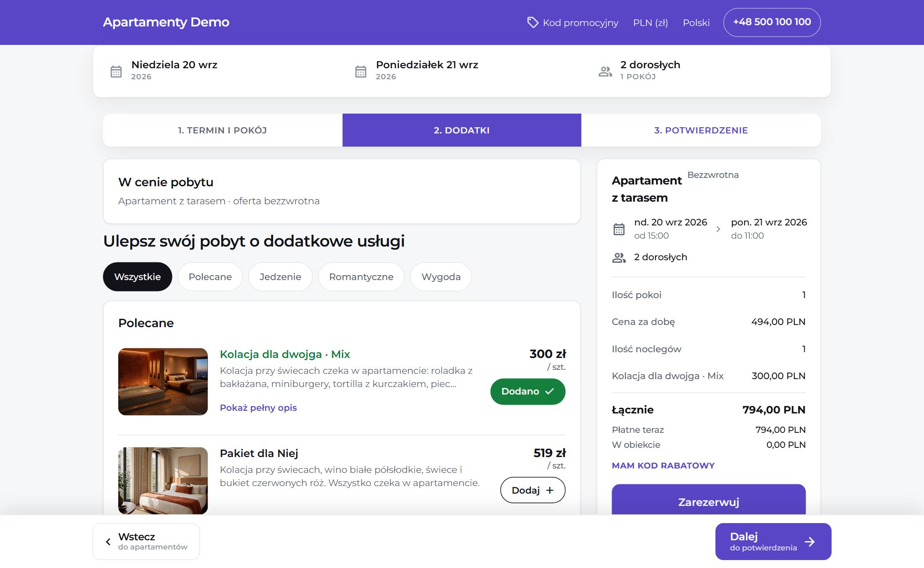Click the promo code tag icon
924x568 pixels.
coord(532,22)
